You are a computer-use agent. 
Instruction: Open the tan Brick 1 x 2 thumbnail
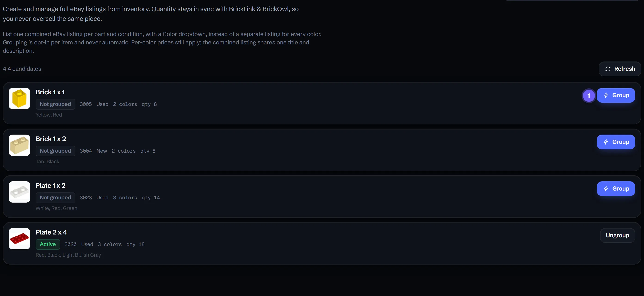pyautogui.click(x=19, y=145)
